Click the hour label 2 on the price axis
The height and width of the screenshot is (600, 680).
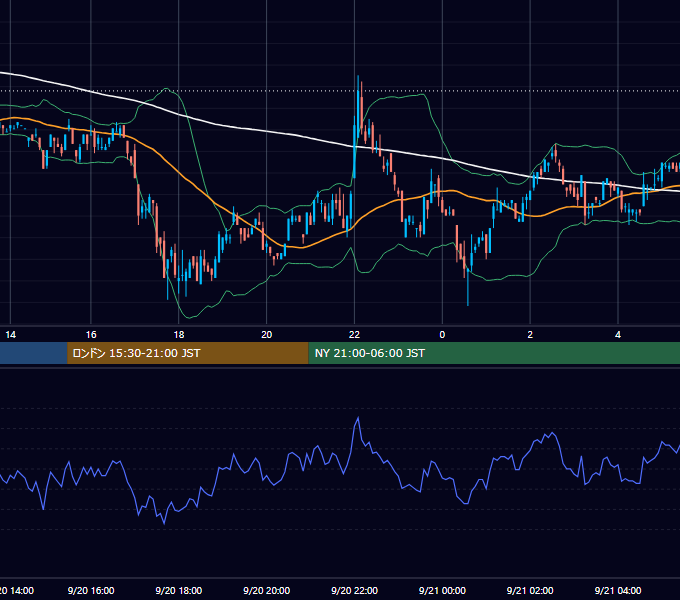[530, 335]
